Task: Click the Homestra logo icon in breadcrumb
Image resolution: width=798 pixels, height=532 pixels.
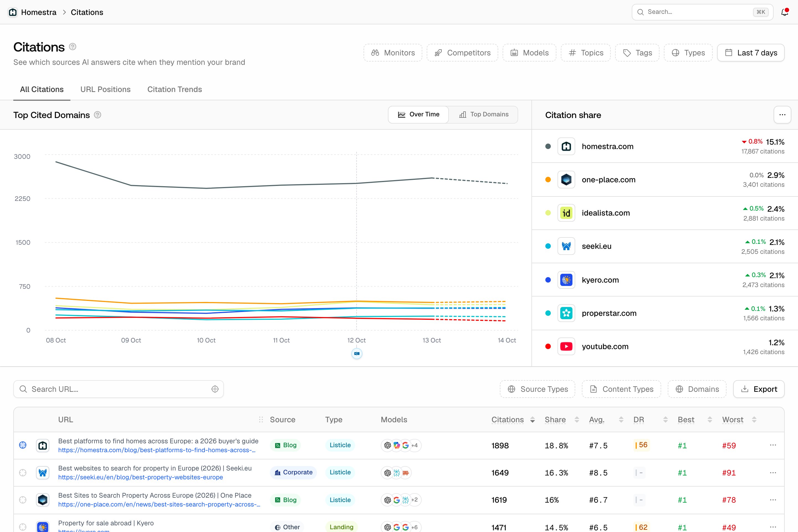Action: tap(13, 12)
